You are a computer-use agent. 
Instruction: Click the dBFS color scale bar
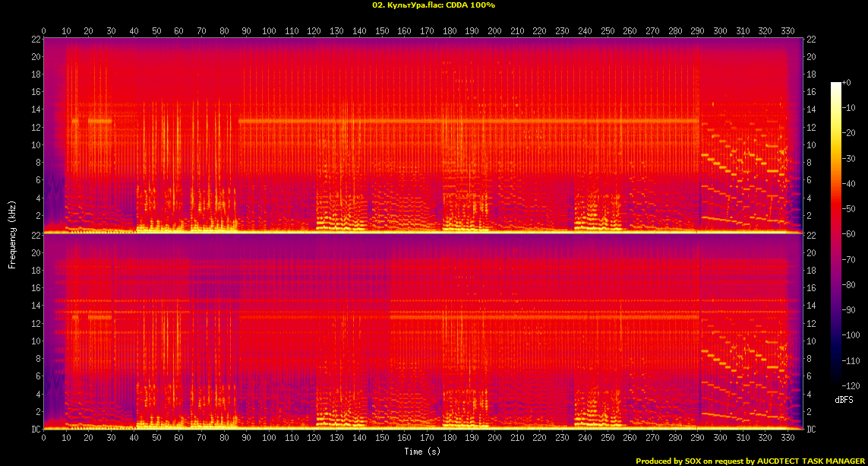coord(835,236)
